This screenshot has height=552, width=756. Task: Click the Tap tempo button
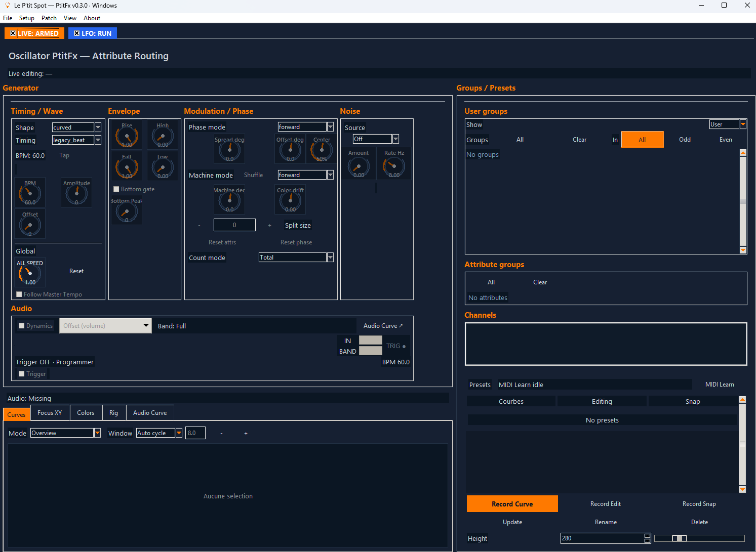click(x=64, y=155)
